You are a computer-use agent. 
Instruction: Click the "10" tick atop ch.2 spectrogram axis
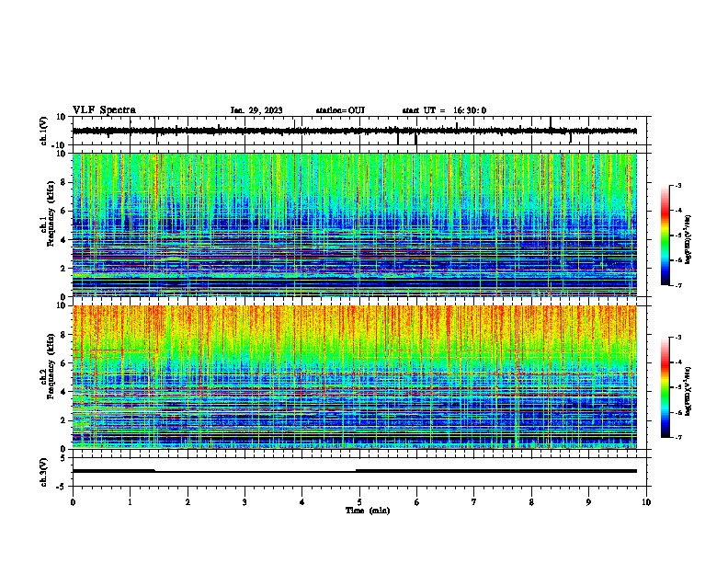[x=62, y=305]
